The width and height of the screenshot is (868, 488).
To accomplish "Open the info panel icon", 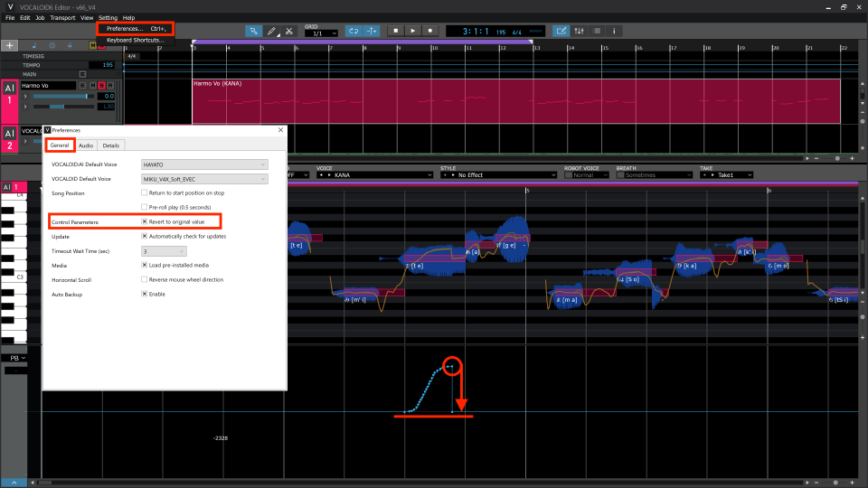I will point(614,31).
